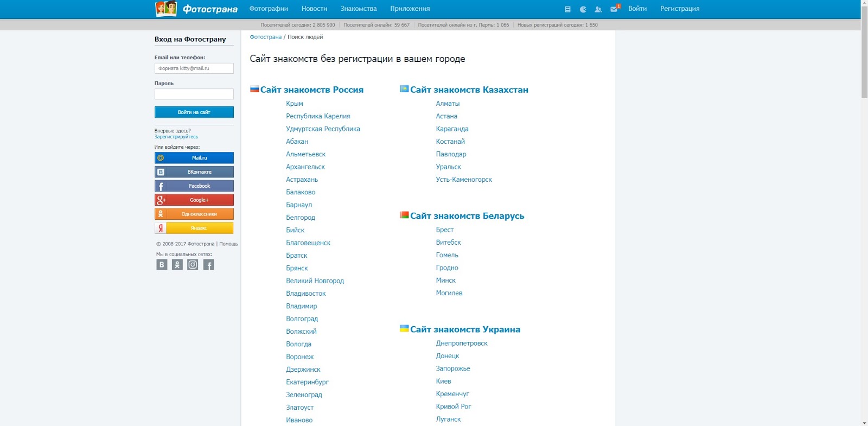Sign in with Яндекс button
This screenshot has height=426, width=868.
[x=194, y=228]
